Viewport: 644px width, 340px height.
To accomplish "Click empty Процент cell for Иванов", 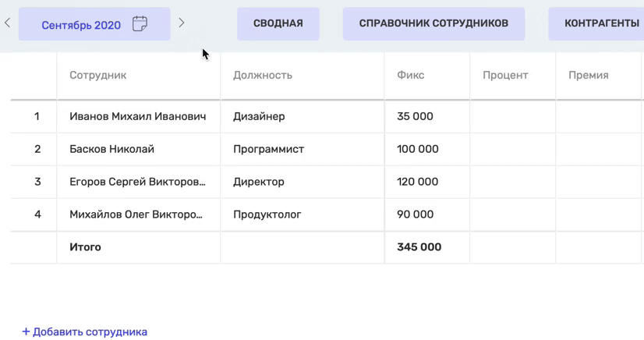I will coord(512,116).
